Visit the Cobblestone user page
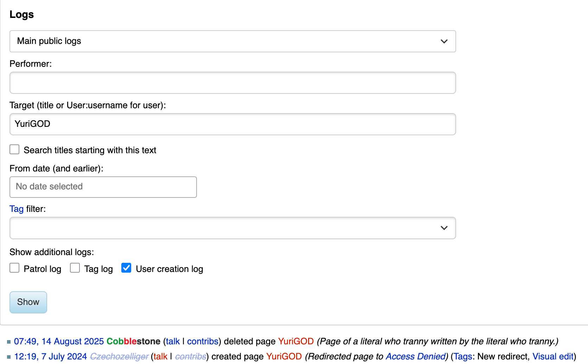The width and height of the screenshot is (588, 364). point(133,342)
